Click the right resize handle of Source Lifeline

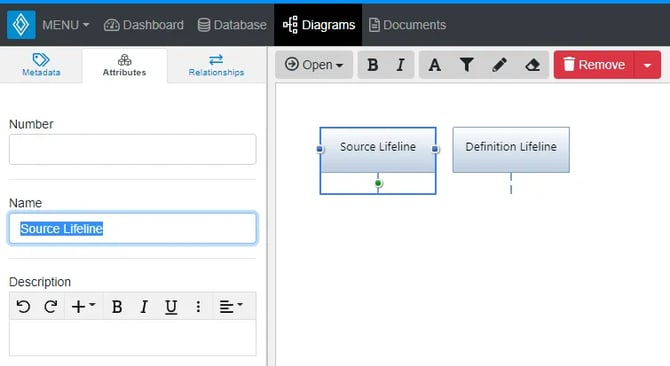(435, 149)
